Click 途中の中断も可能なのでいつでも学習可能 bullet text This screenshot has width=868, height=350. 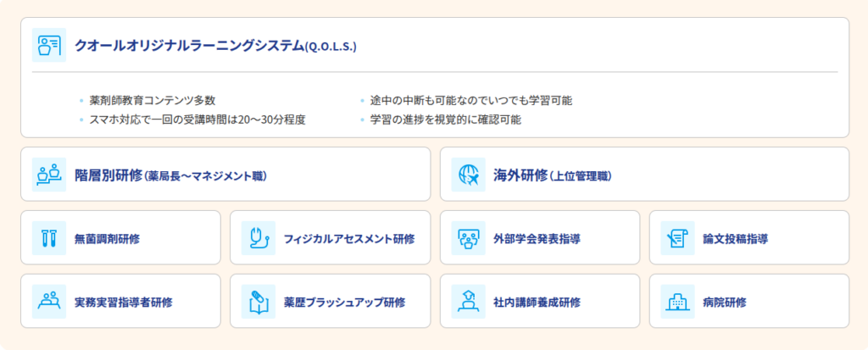[x=471, y=101]
